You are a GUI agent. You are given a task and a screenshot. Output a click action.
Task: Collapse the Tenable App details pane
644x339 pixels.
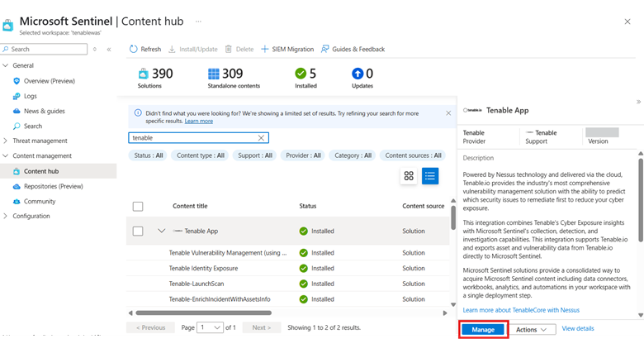[x=638, y=102]
